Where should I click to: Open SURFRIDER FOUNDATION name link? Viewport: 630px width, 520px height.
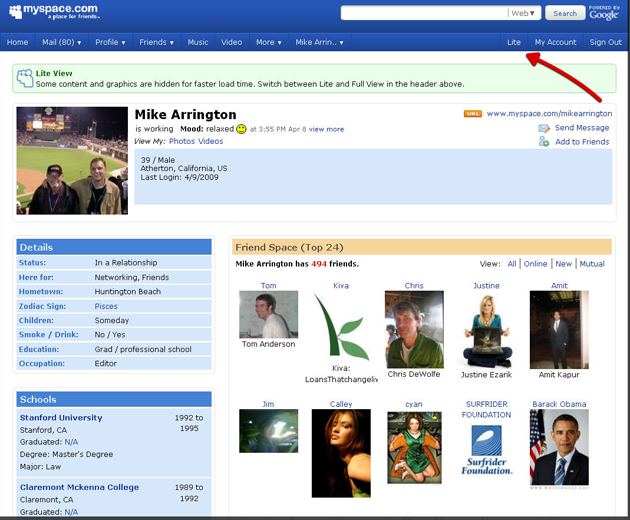[486, 409]
